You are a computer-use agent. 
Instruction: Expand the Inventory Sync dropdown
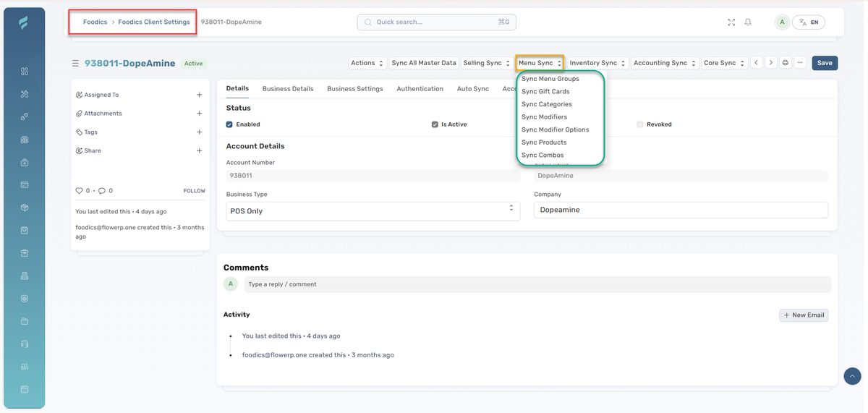point(597,63)
